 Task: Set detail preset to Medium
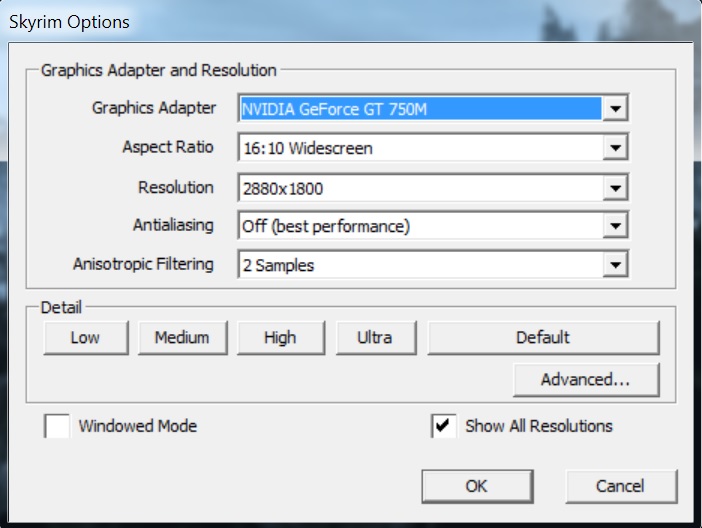(x=183, y=338)
